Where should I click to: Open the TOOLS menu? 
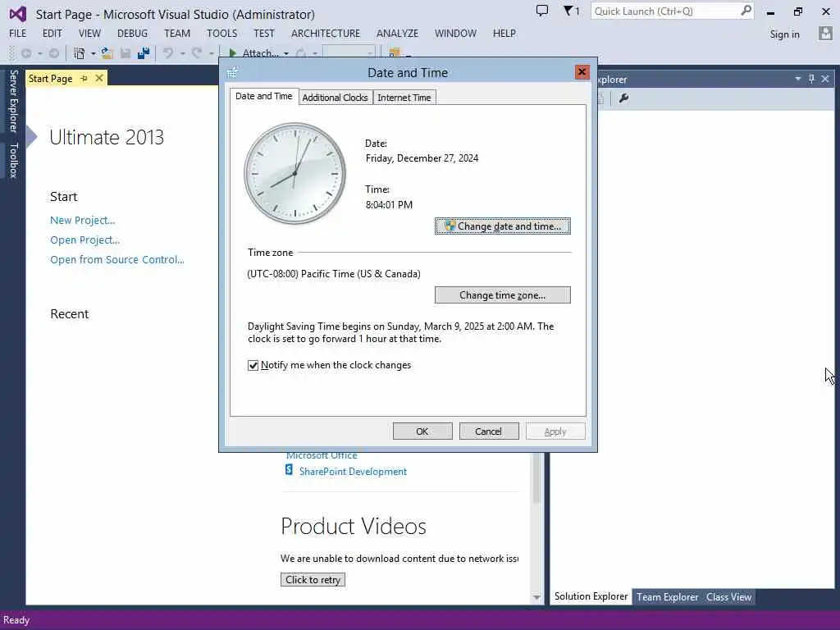click(221, 33)
